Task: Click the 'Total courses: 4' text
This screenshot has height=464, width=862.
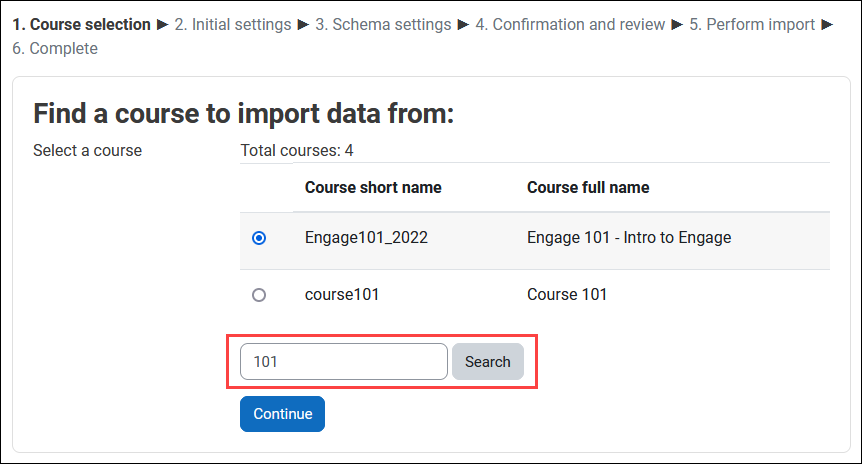Action: point(297,151)
